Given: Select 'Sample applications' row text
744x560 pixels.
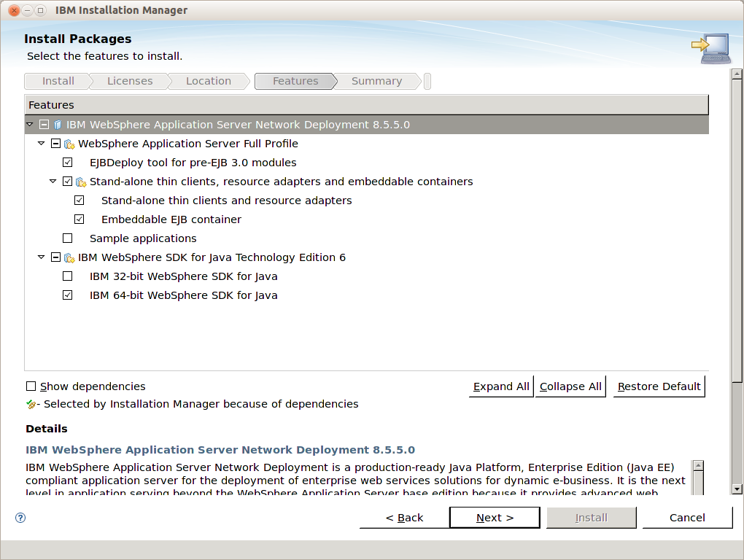Looking at the screenshot, I should 143,238.
